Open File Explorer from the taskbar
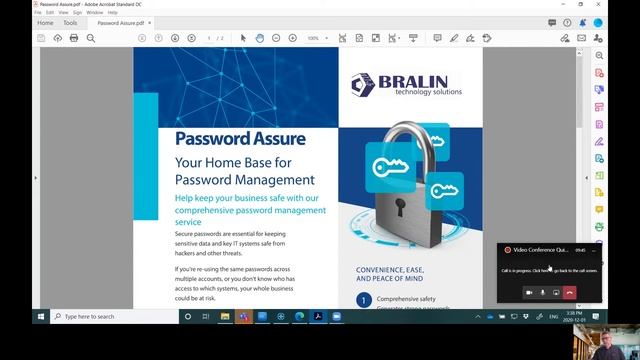Screen dimensions: 640x360 225,316
